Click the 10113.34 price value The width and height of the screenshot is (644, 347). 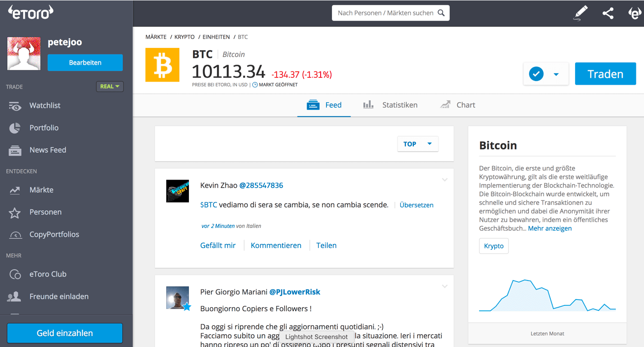coord(228,72)
